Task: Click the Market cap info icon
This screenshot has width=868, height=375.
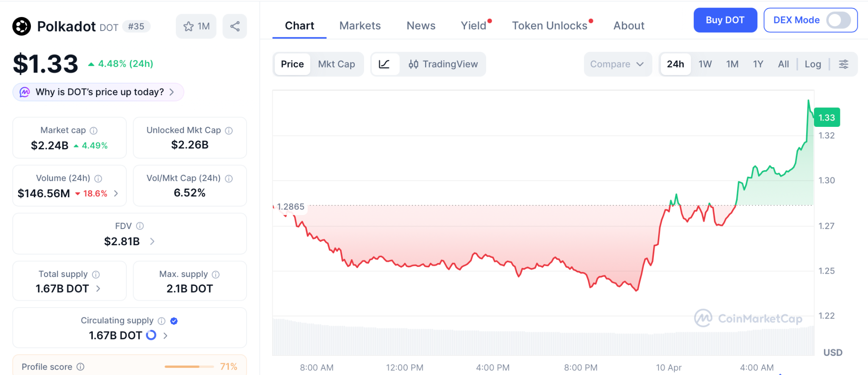Action: pyautogui.click(x=94, y=131)
